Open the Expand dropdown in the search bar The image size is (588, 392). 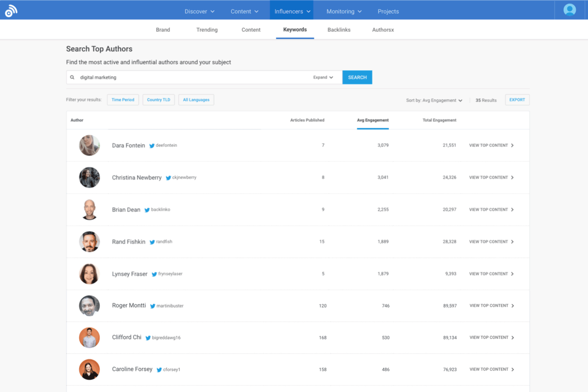click(x=323, y=77)
